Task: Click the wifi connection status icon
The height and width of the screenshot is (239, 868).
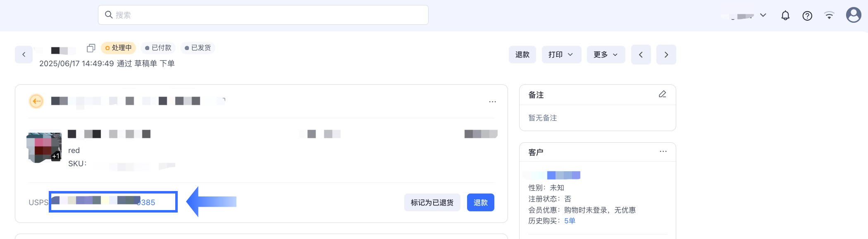Action: coord(829,15)
